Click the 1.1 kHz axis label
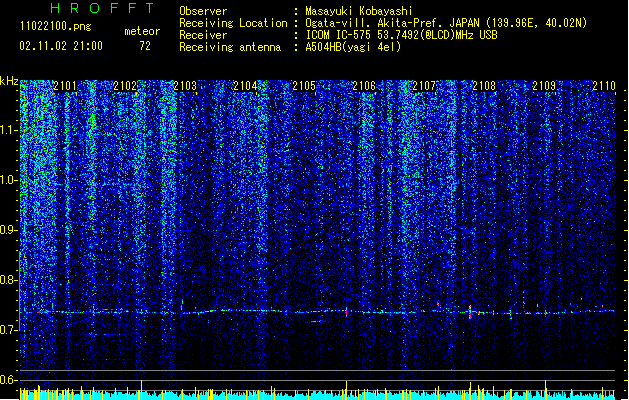Viewport: 629px width, 400px height. [x=9, y=130]
